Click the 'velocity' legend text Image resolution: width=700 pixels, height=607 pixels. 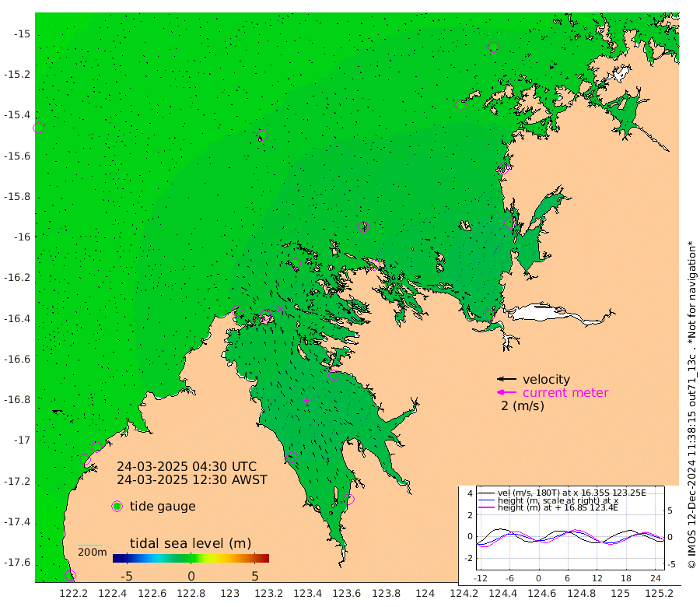547,380
